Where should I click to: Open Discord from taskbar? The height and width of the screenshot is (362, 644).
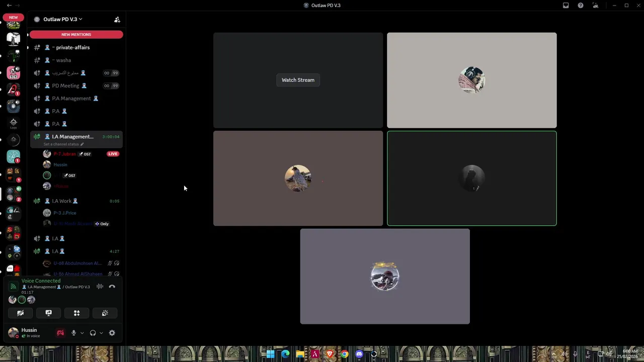359,354
